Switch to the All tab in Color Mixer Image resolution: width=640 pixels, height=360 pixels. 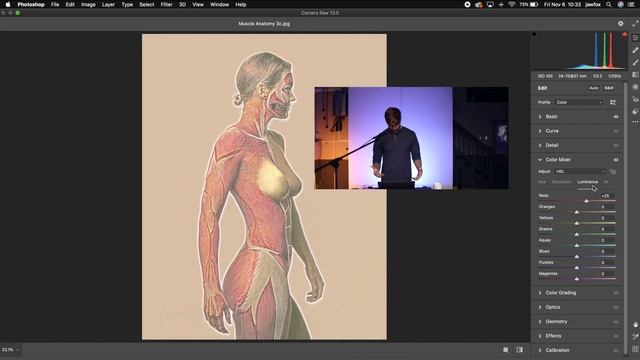tap(606, 182)
